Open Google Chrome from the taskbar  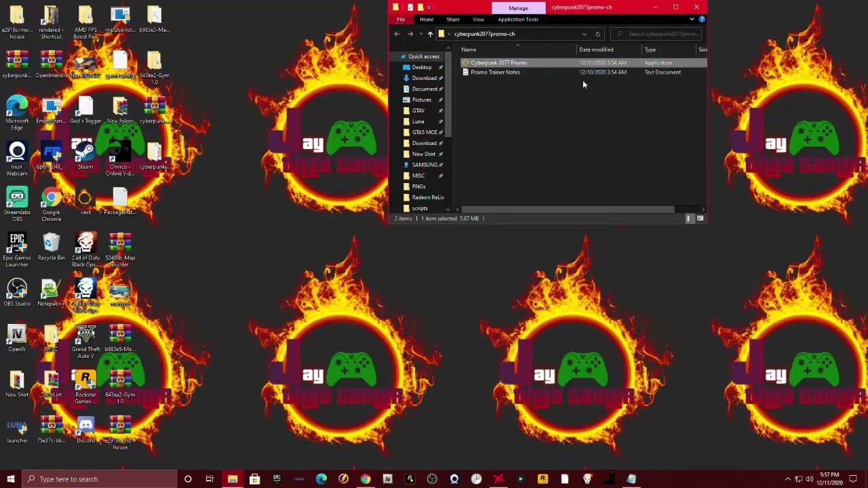tap(366, 479)
